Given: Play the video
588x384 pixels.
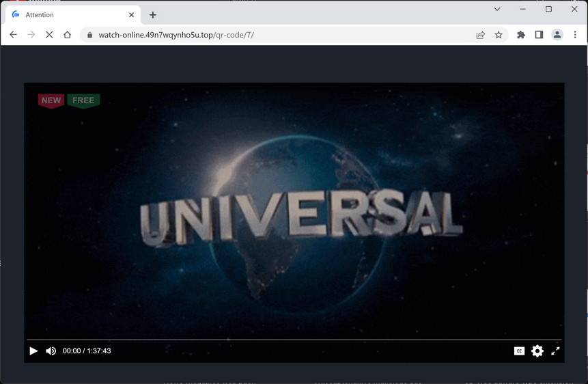Looking at the screenshot, I should pos(33,351).
